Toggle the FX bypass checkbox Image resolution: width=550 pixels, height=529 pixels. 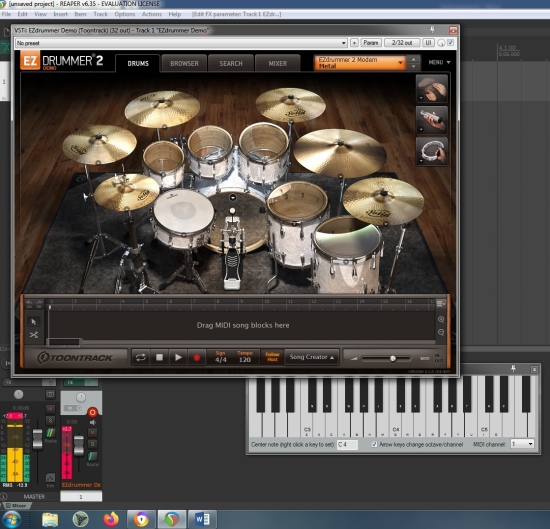pos(450,43)
